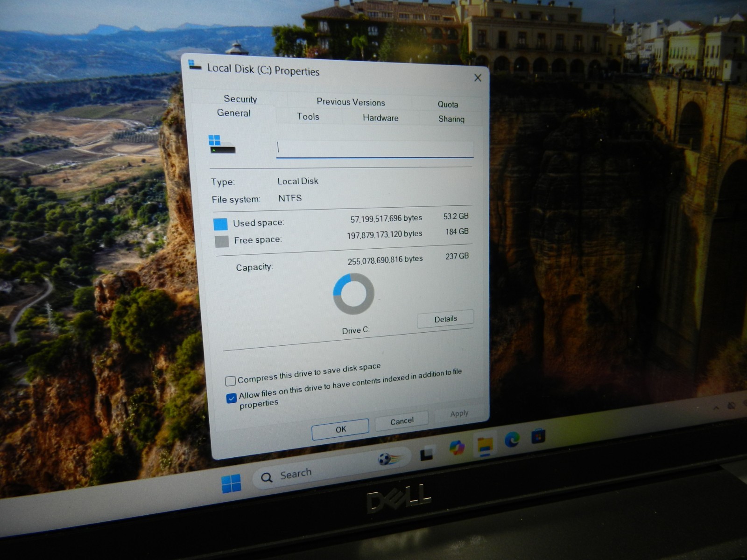This screenshot has height=560, width=747.
Task: Click the 53.2 GB used space figure
Action: (x=456, y=216)
